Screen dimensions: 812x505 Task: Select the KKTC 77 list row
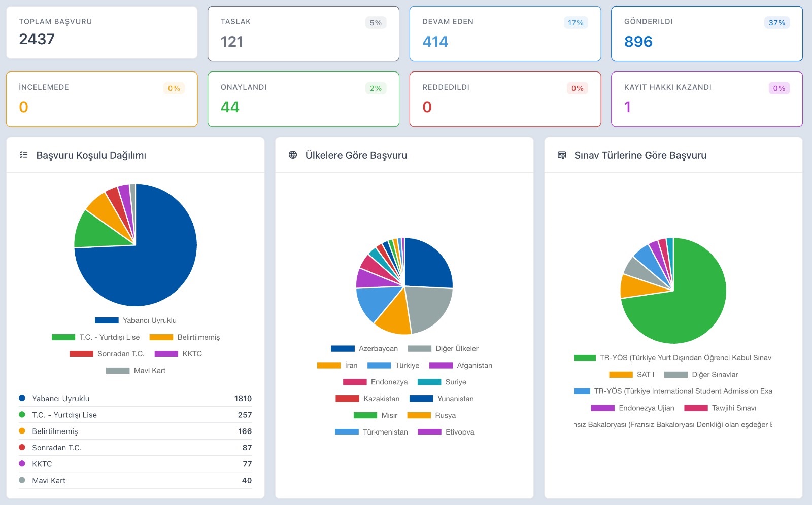click(135, 464)
